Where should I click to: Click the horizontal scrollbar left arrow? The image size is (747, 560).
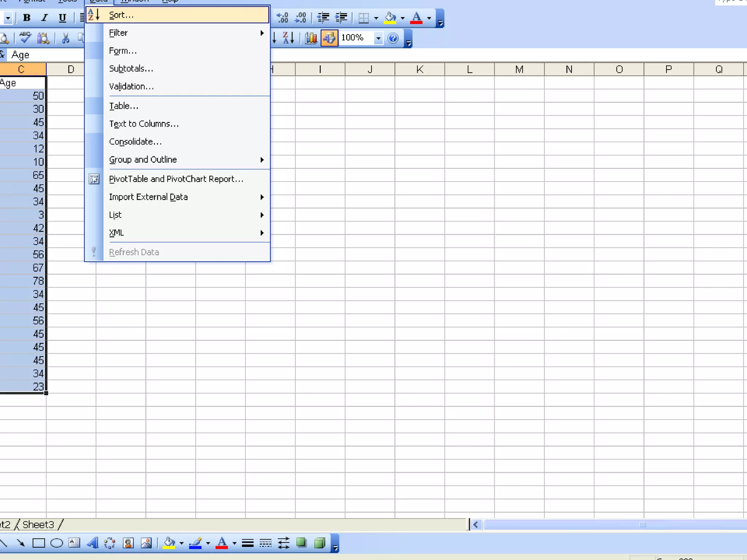click(476, 525)
